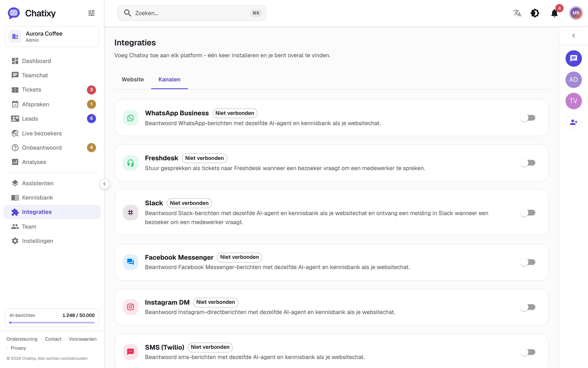
Task: Click the Instellingen gear icon
Action: (15, 241)
